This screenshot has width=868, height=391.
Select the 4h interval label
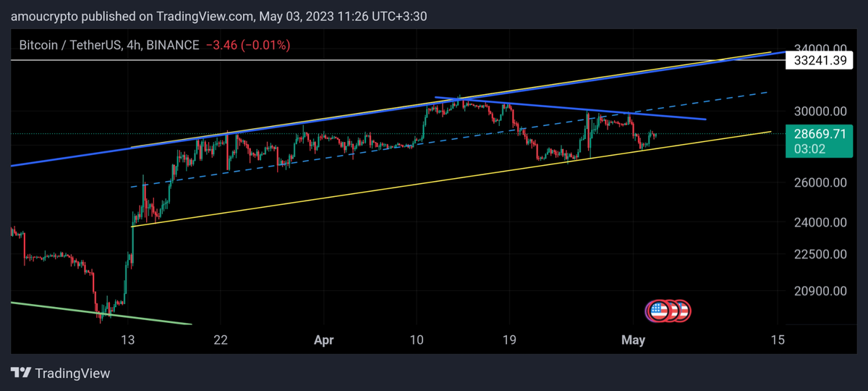pyautogui.click(x=132, y=45)
